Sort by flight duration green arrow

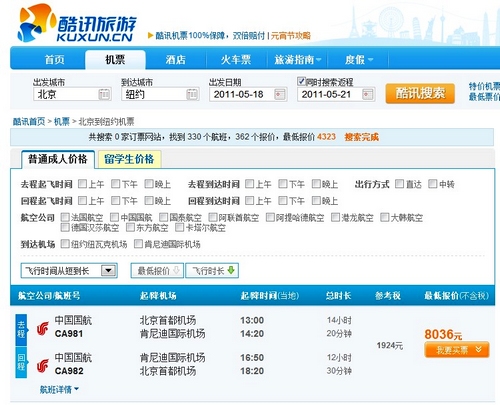coord(231,270)
